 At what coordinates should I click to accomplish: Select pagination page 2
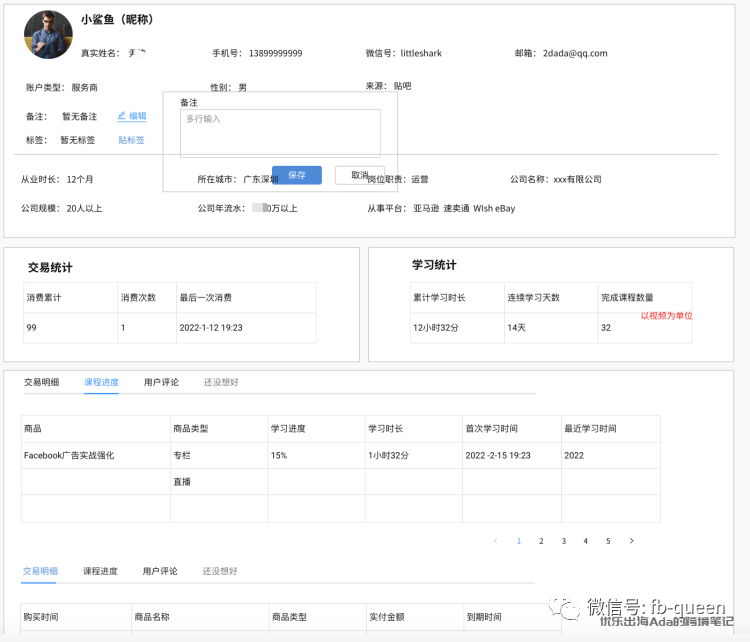[541, 541]
